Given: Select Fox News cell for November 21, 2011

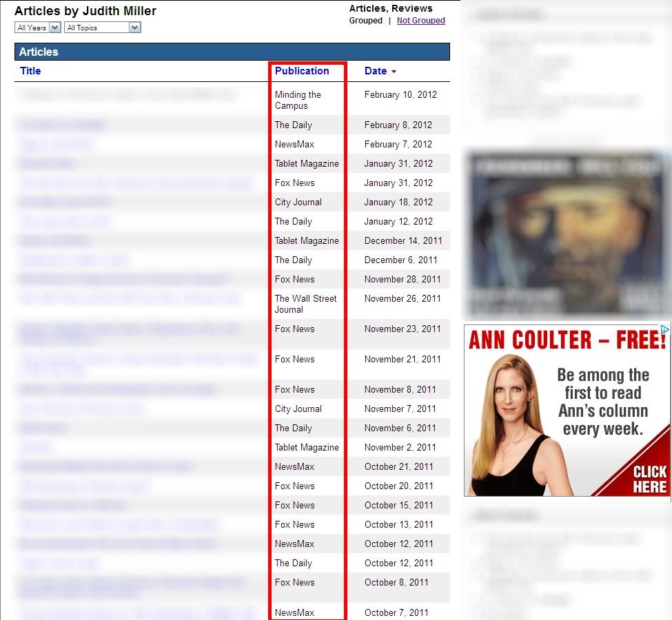Looking at the screenshot, I should point(295,360).
